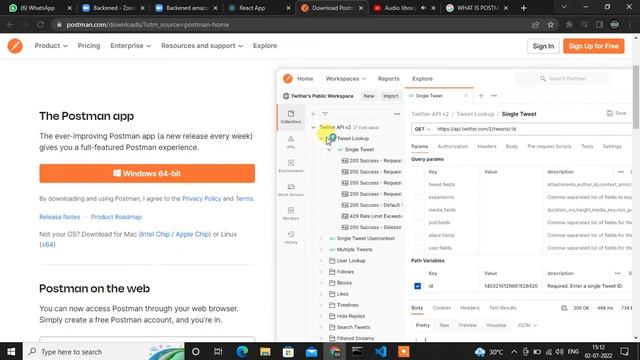Open the volume tray icon

(x=559, y=351)
